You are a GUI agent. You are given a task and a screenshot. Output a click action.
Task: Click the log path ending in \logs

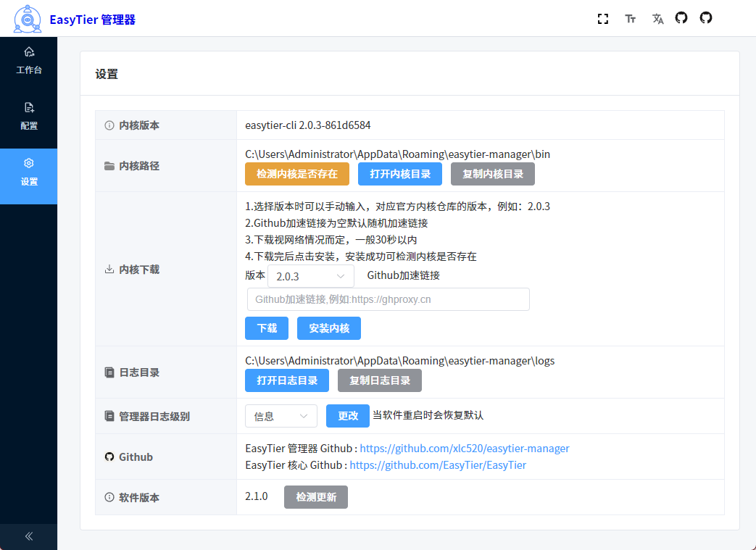(x=399, y=361)
